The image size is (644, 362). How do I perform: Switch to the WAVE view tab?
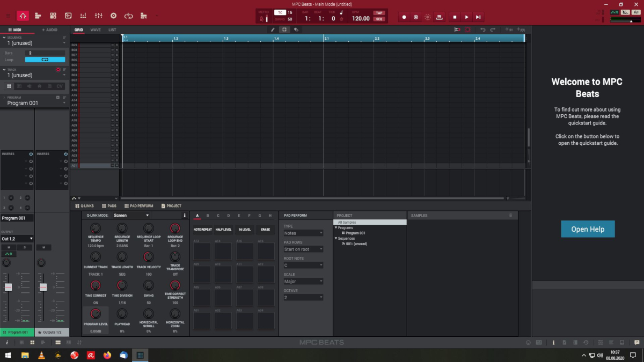[x=95, y=30]
